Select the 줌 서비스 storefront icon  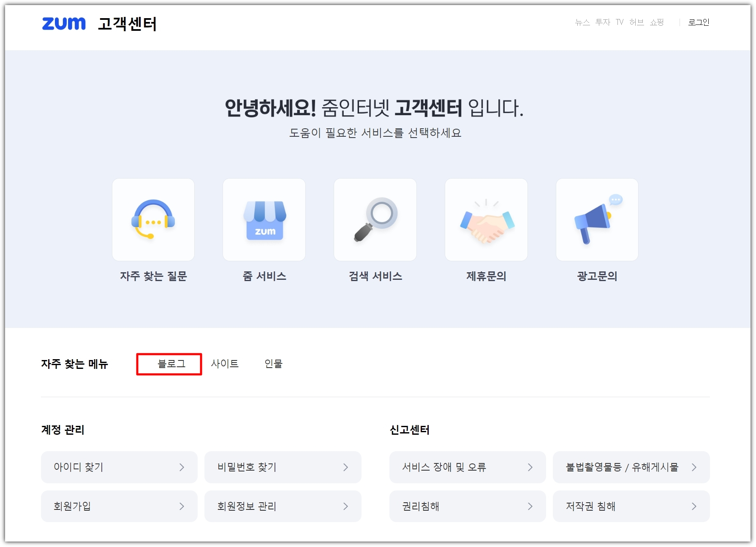[x=264, y=219]
